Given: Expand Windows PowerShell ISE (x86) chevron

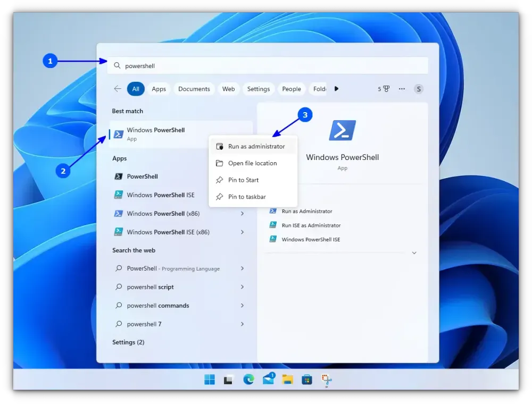Looking at the screenshot, I should coord(242,232).
